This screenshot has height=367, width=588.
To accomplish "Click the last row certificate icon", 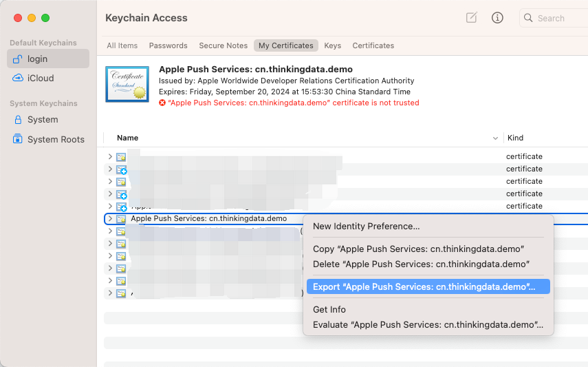I will click(121, 293).
